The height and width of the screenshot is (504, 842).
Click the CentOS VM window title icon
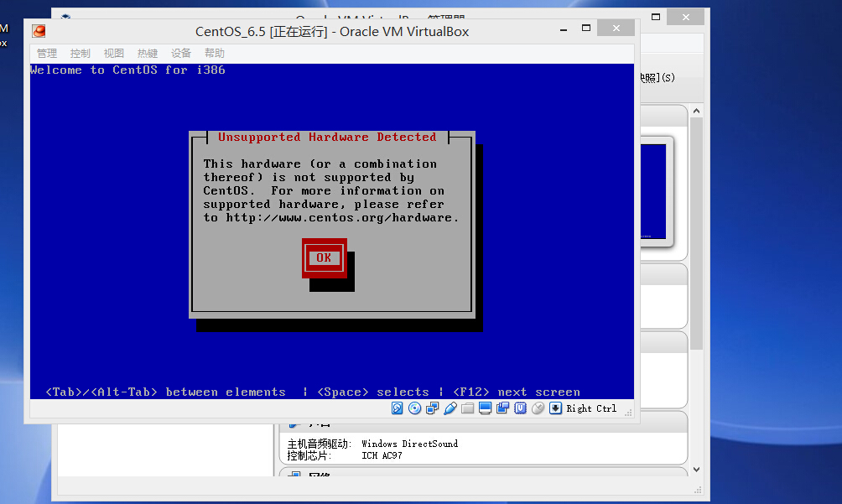[39, 31]
